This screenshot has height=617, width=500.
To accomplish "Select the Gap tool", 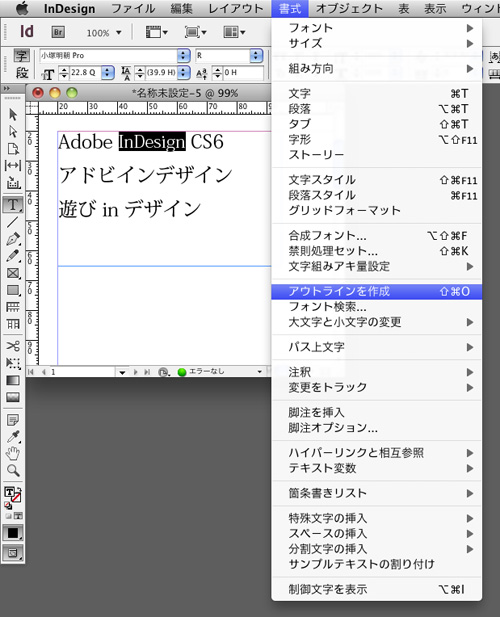I will click(x=13, y=166).
